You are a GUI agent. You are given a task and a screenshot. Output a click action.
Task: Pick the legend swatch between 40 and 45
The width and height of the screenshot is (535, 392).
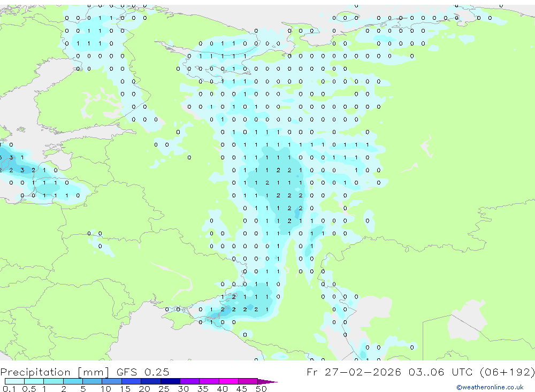[228, 381]
